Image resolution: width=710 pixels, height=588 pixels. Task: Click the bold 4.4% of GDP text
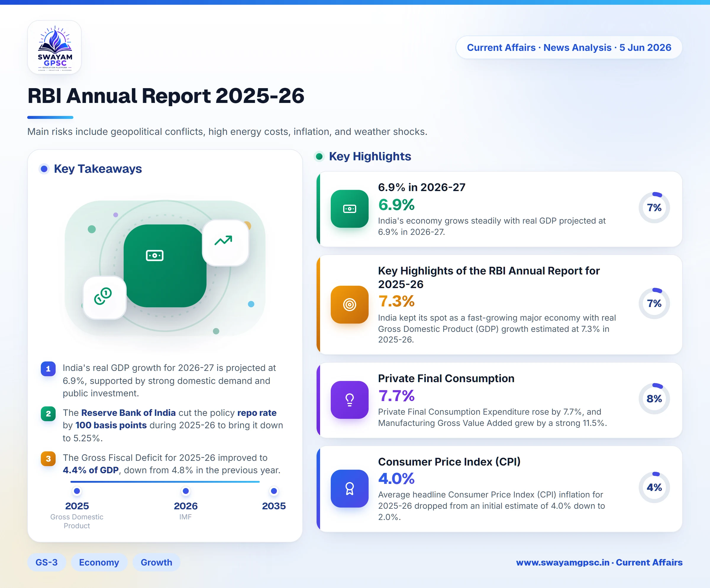(x=91, y=470)
